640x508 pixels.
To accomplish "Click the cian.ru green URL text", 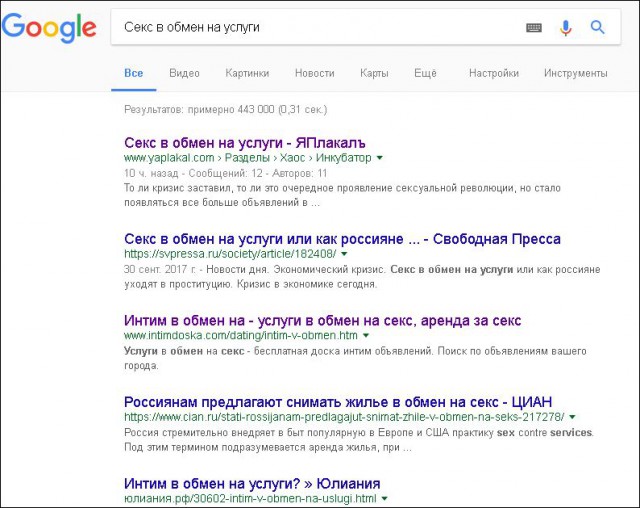I will click(344, 417).
